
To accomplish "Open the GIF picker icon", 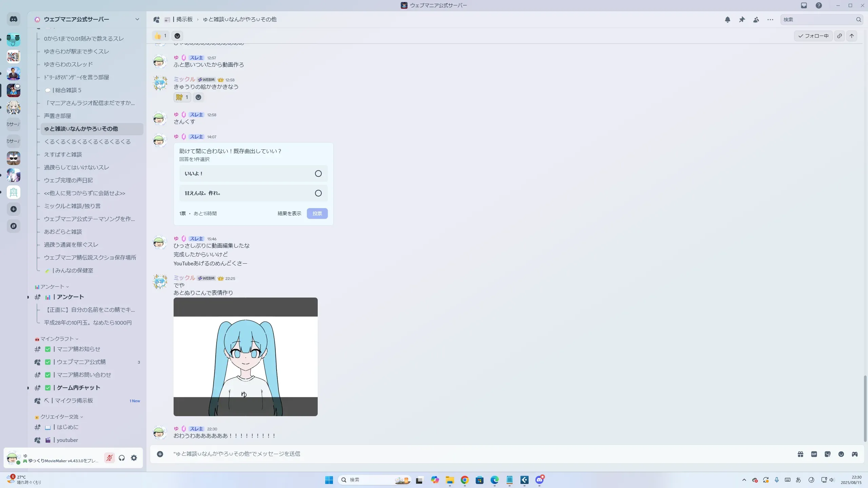I will coord(814,454).
